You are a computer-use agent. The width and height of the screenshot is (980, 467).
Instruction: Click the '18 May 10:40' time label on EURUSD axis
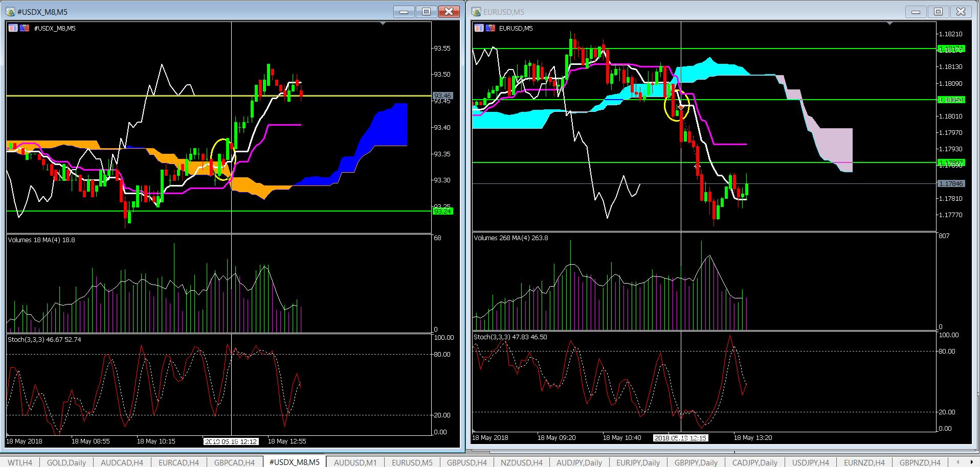pos(622,438)
